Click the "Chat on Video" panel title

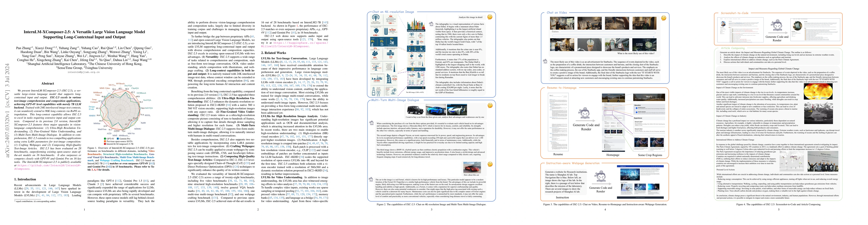click(557, 13)
